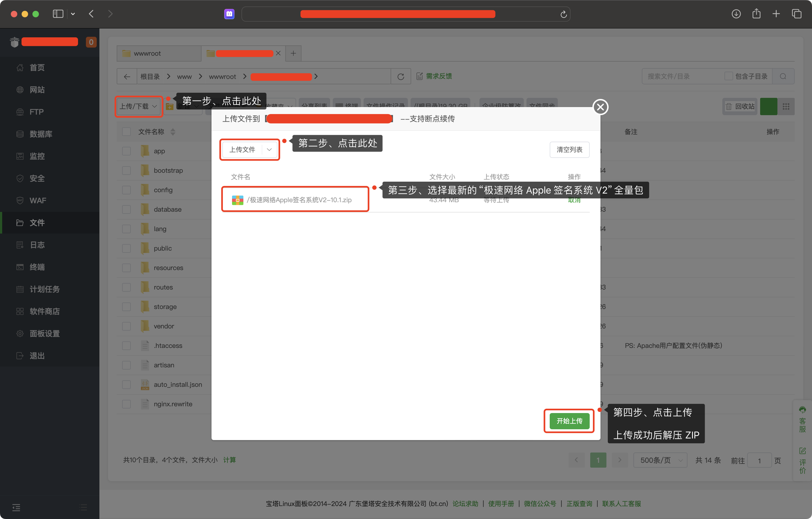The height and width of the screenshot is (519, 812).
Task: Open the 数据库 sidebar item
Action: pyautogui.click(x=41, y=134)
